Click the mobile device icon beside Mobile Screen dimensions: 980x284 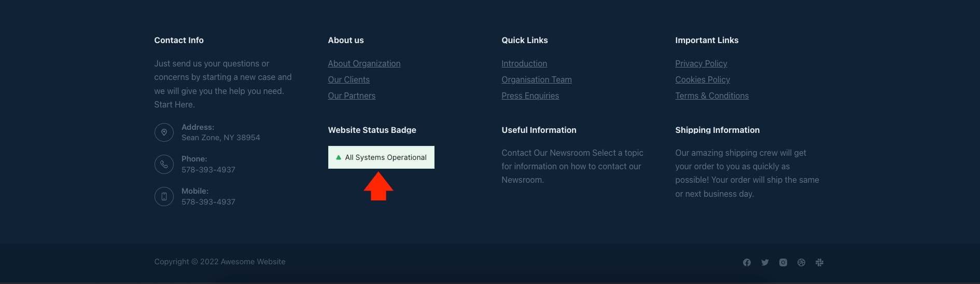[164, 197]
